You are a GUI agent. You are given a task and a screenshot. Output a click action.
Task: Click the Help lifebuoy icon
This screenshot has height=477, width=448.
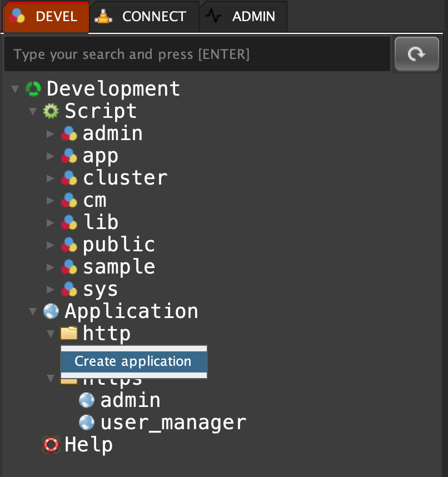click(x=51, y=445)
